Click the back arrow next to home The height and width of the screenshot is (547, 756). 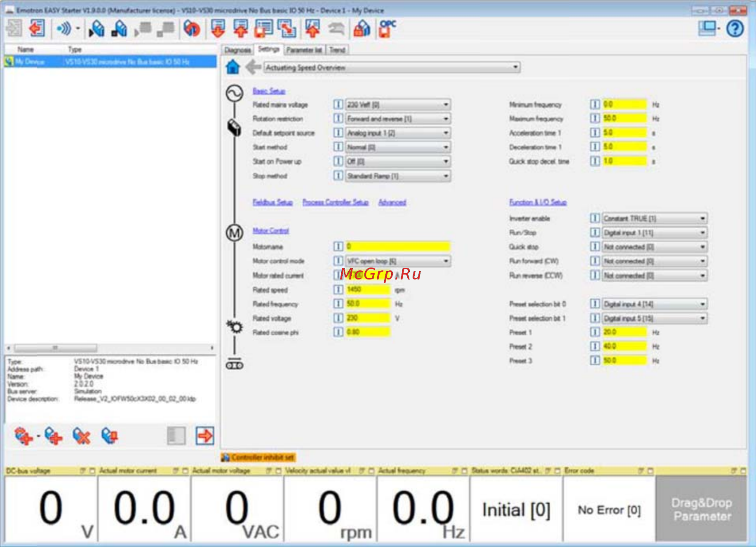click(x=253, y=67)
